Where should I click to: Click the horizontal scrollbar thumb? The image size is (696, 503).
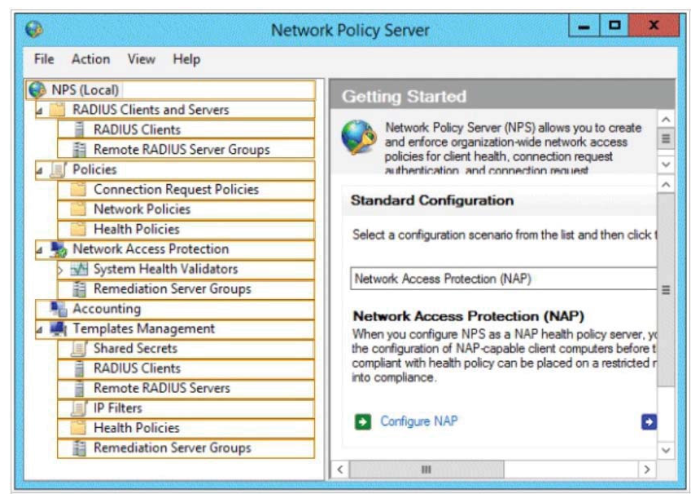pos(426,469)
